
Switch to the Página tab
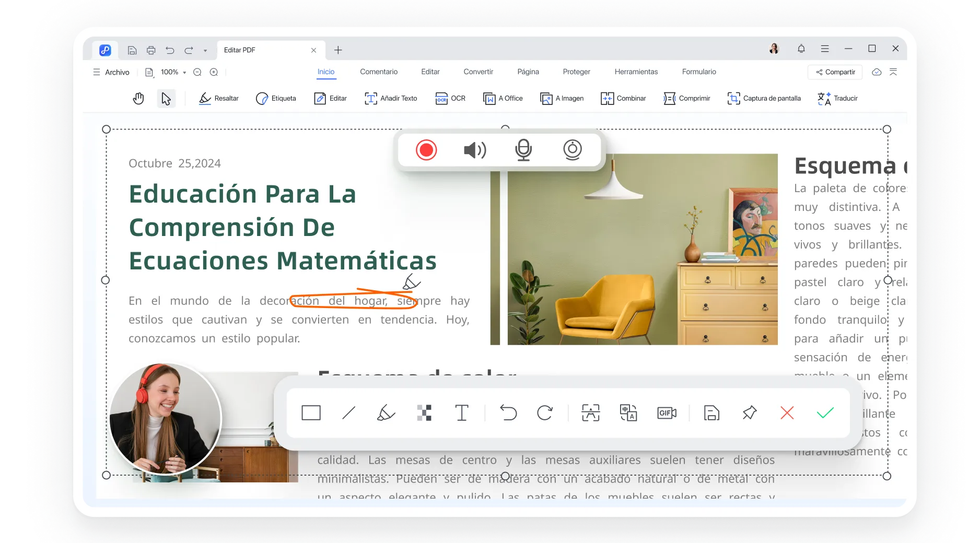click(528, 72)
